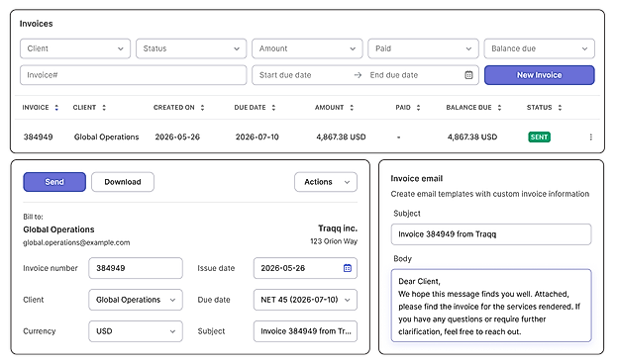This screenshot has width=617, height=364.
Task: Click the email Subject input field
Action: (491, 234)
